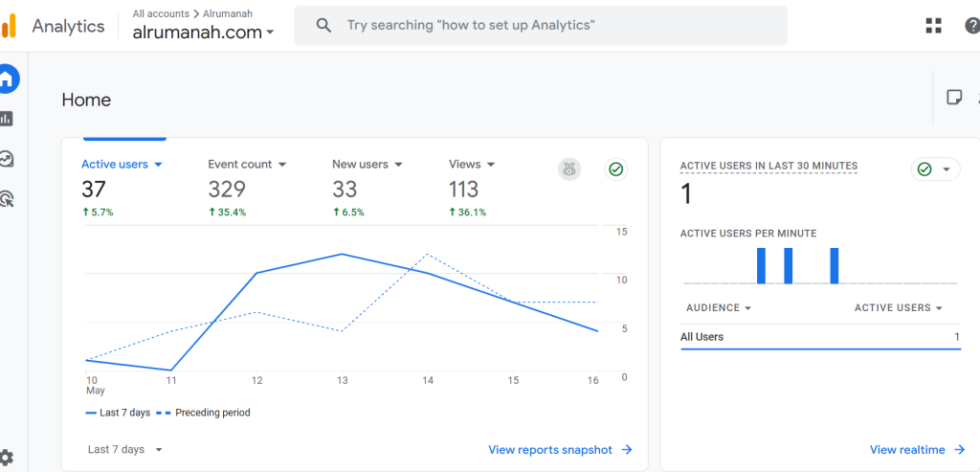
Task: Open the Home icon in sidebar
Action: [x=7, y=79]
